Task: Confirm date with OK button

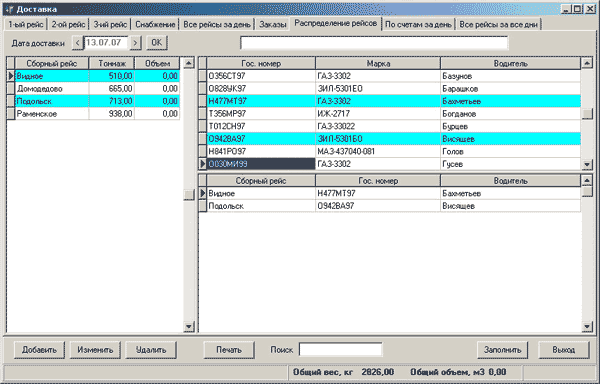Action: pyautogui.click(x=157, y=43)
